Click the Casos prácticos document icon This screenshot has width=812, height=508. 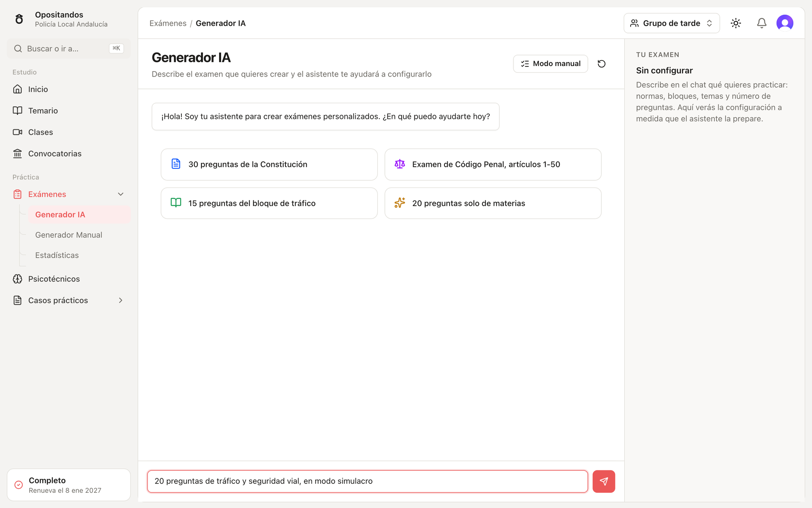[17, 301]
